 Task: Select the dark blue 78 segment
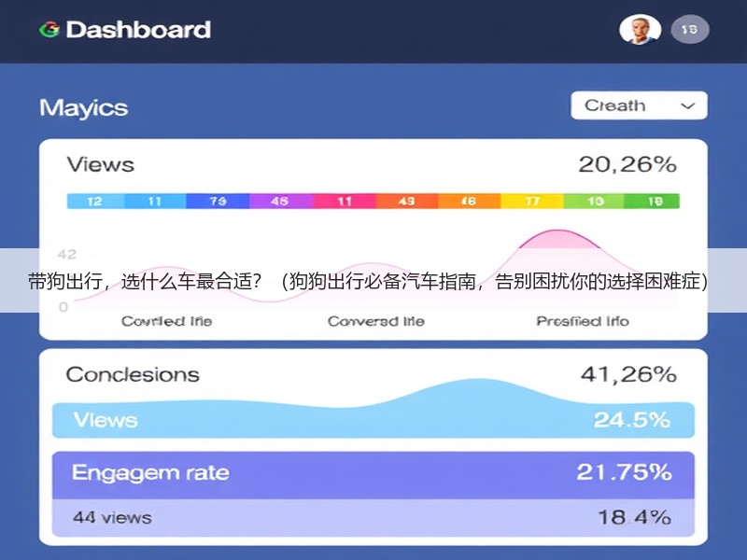coord(218,201)
